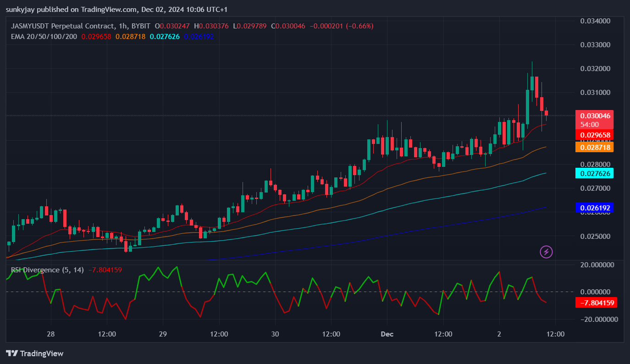Image resolution: width=630 pixels, height=364 pixels.
Task: Click the 0.031000 price axis label
Action: click(595, 93)
